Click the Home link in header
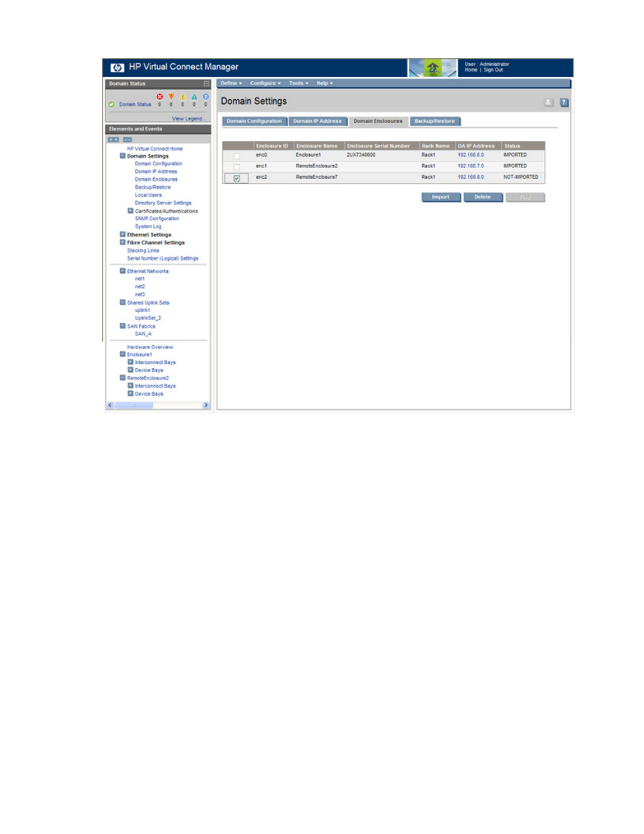 [x=471, y=70]
